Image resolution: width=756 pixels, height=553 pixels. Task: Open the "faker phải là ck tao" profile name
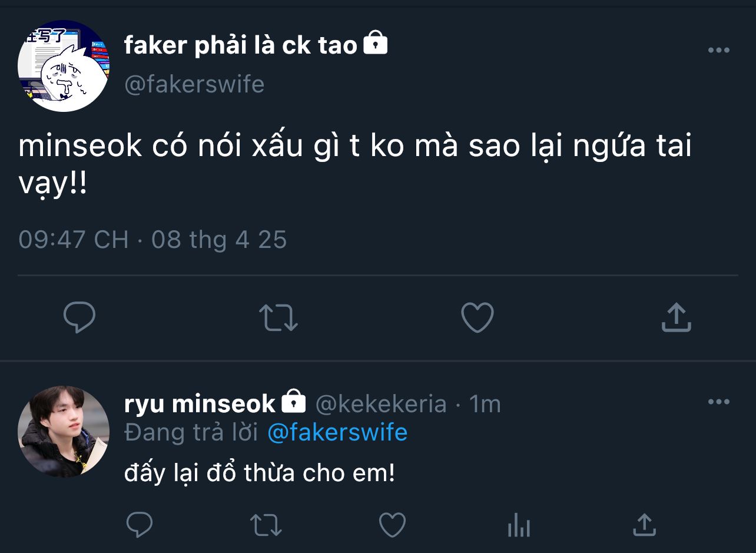(241, 45)
